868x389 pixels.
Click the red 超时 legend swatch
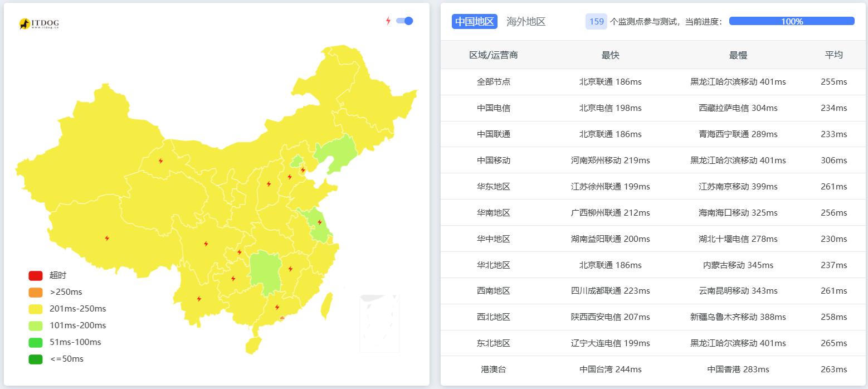click(x=35, y=275)
